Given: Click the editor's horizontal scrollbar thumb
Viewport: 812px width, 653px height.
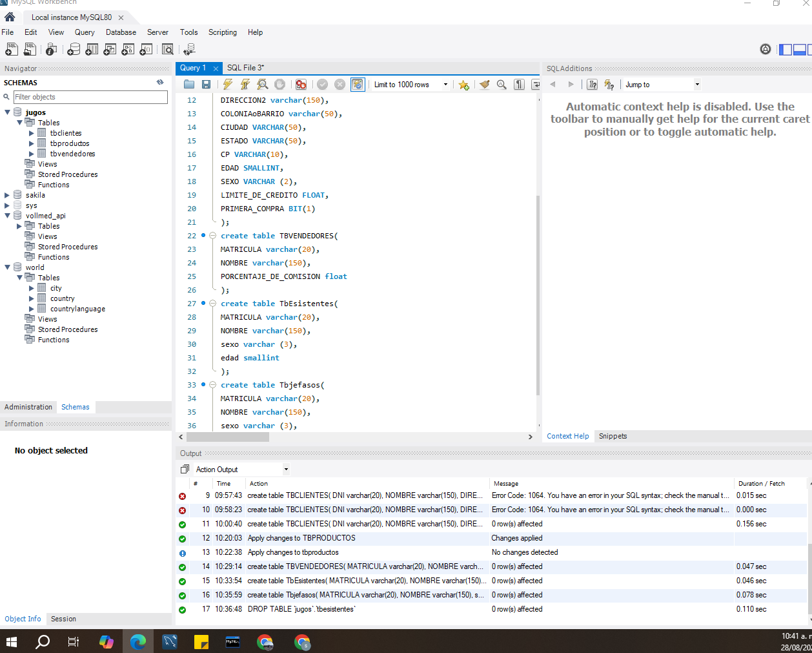Looking at the screenshot, I should [x=227, y=437].
